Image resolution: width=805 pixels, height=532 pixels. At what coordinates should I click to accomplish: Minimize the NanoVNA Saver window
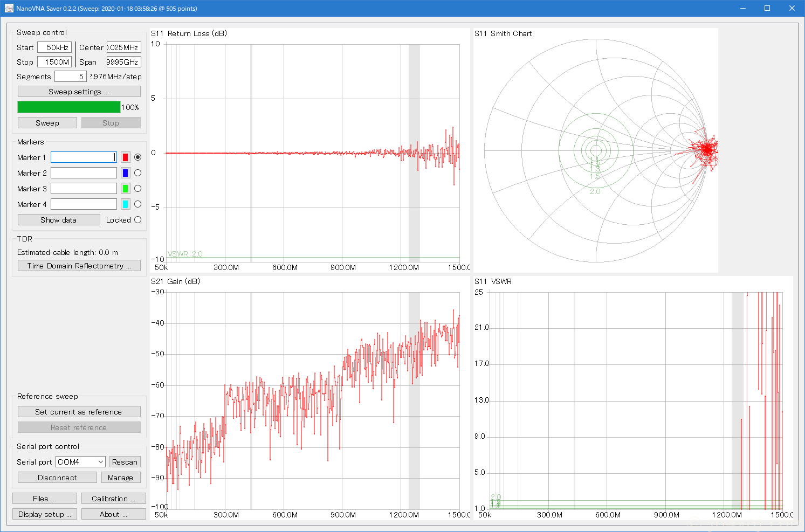pyautogui.click(x=743, y=8)
